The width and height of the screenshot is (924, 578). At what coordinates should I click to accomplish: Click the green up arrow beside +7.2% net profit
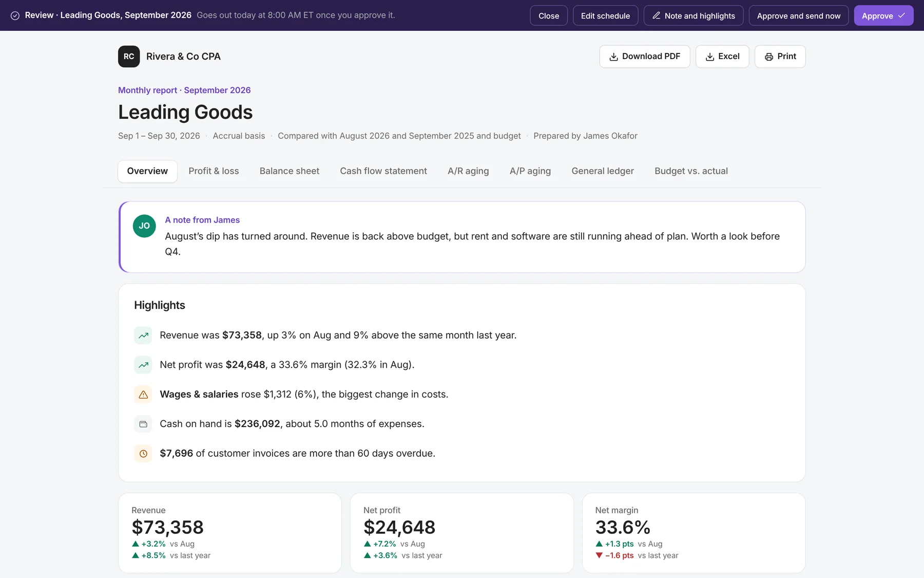click(368, 544)
